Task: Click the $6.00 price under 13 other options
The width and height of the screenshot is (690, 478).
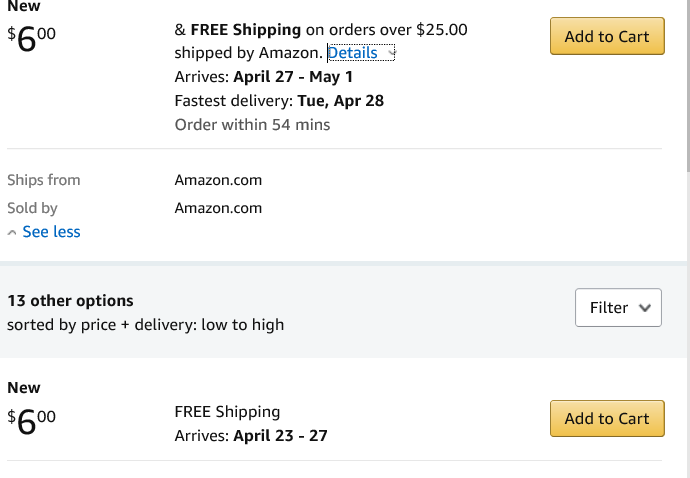Action: pyautogui.click(x=32, y=422)
